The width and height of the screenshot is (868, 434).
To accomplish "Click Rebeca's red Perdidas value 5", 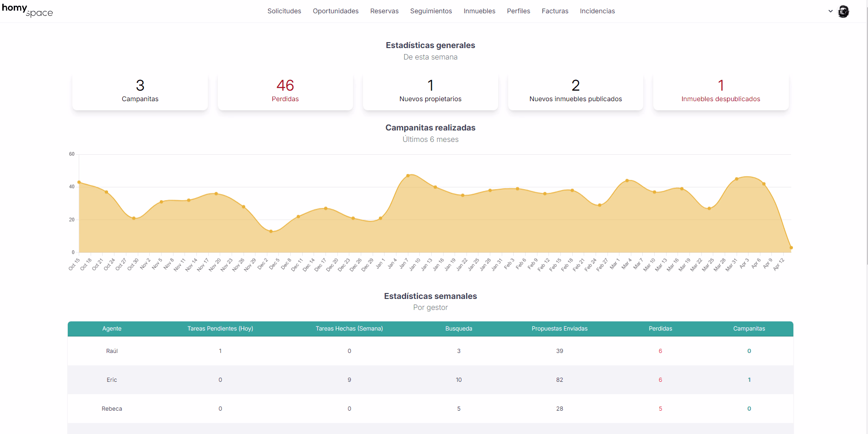I will click(x=661, y=409).
